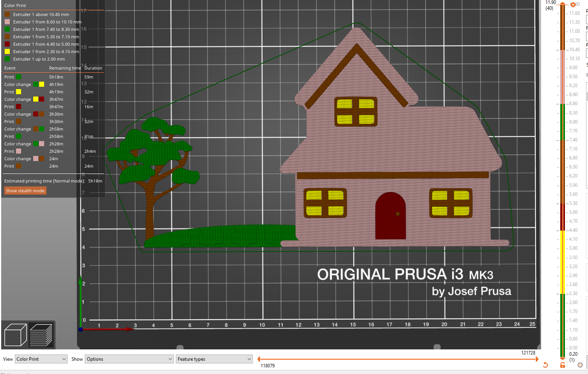Screen dimensions: 588x374
Task: Select 'Extruder 1 from 5.30 to 7.10 mm' text
Action: coord(46,37)
